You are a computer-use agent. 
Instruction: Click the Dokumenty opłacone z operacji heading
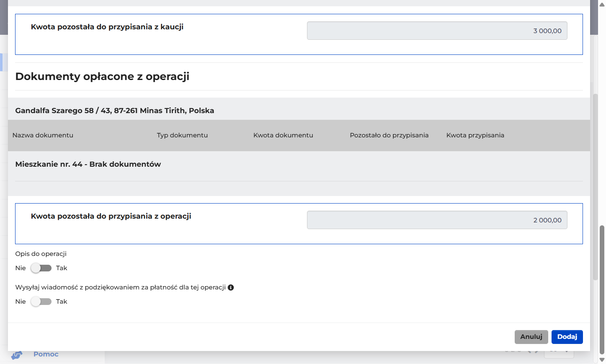102,77
